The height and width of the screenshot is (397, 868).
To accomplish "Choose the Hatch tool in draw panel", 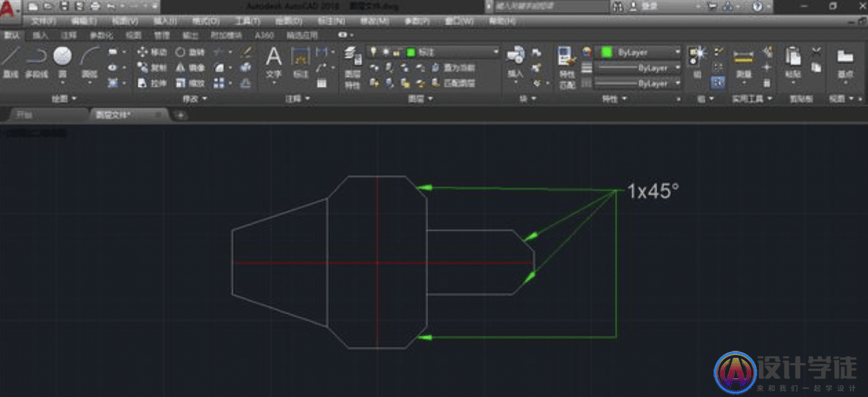I will point(113,83).
